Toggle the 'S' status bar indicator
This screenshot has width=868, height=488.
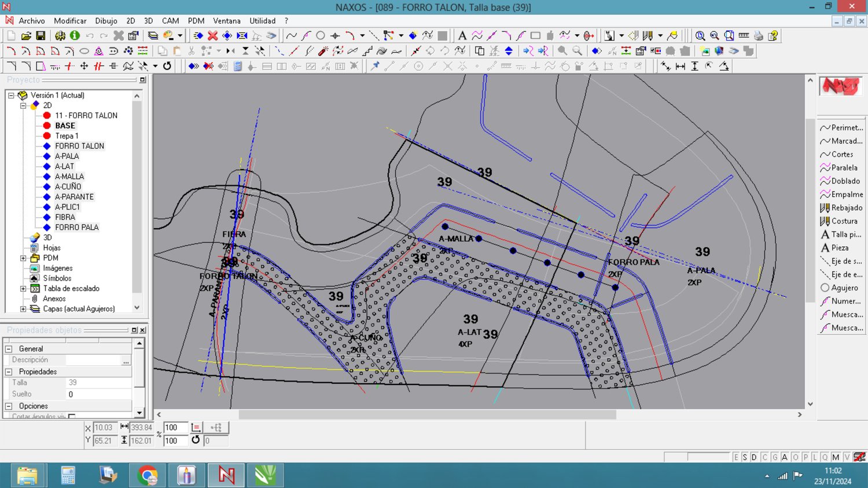pos(745,457)
